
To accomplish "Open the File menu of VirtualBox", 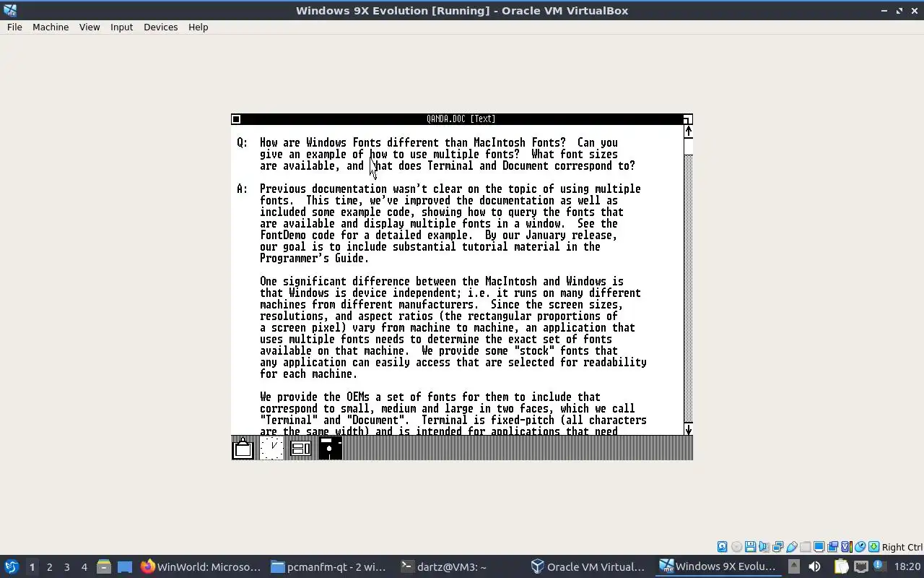I will coord(14,27).
